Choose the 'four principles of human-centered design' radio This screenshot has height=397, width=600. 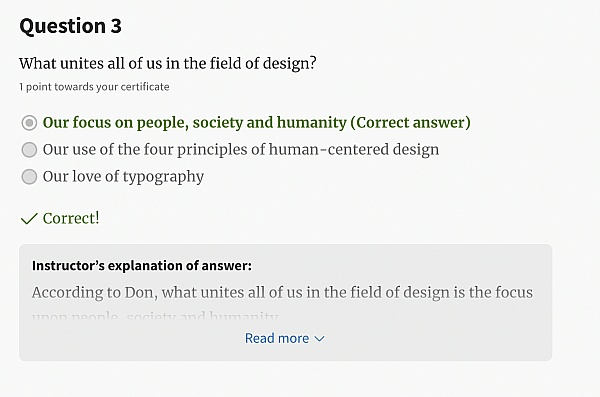click(x=29, y=150)
